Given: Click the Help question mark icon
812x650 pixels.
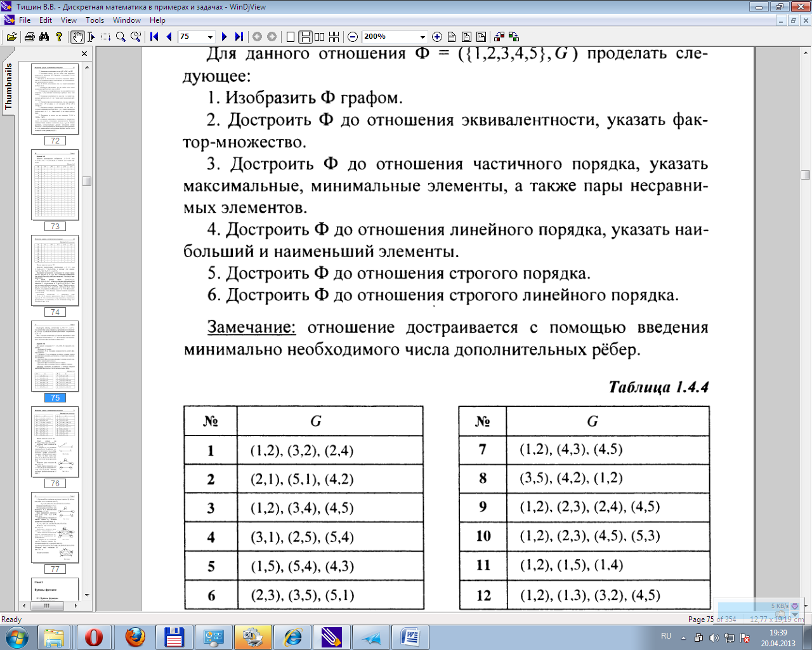Looking at the screenshot, I should 59,37.
